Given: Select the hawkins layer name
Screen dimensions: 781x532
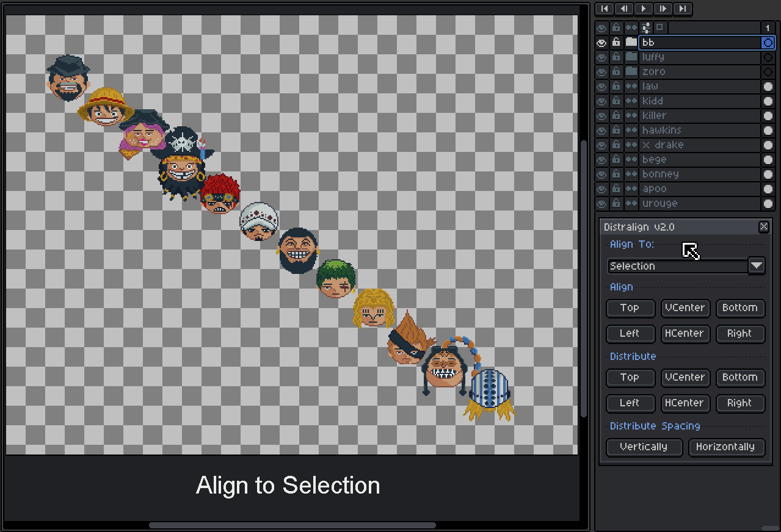Looking at the screenshot, I should click(x=699, y=131).
